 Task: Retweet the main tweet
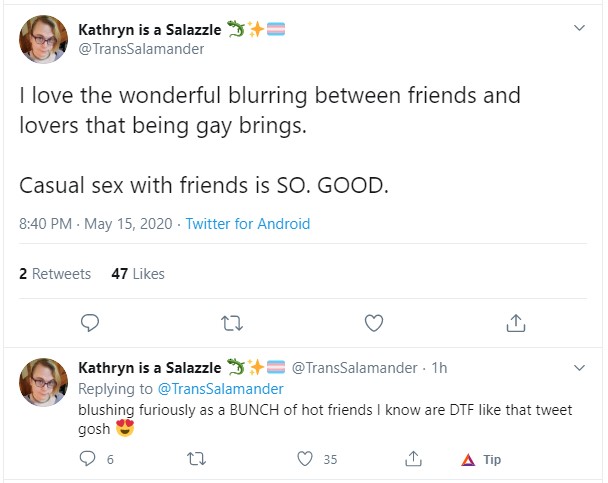pos(232,323)
